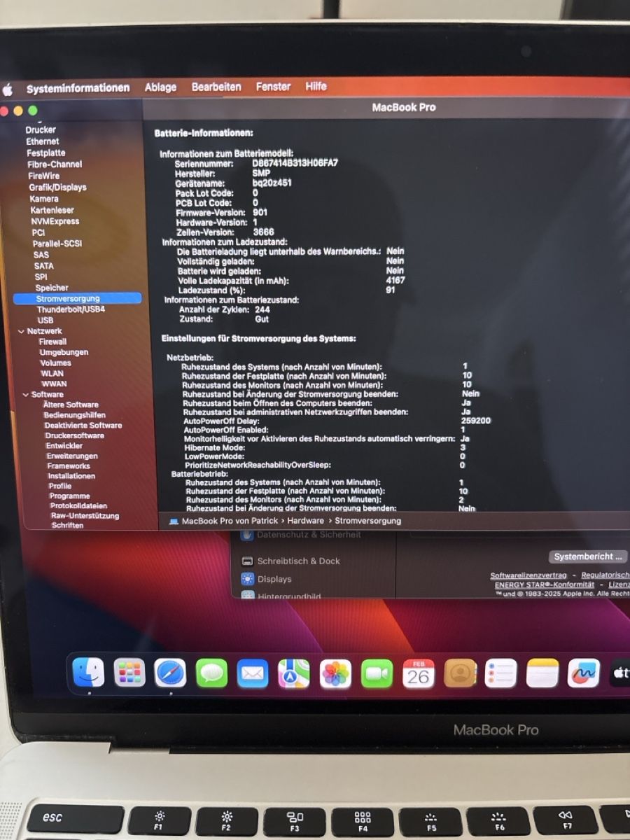The image size is (630, 840).
Task: Open the Fenster menu
Action: (273, 87)
